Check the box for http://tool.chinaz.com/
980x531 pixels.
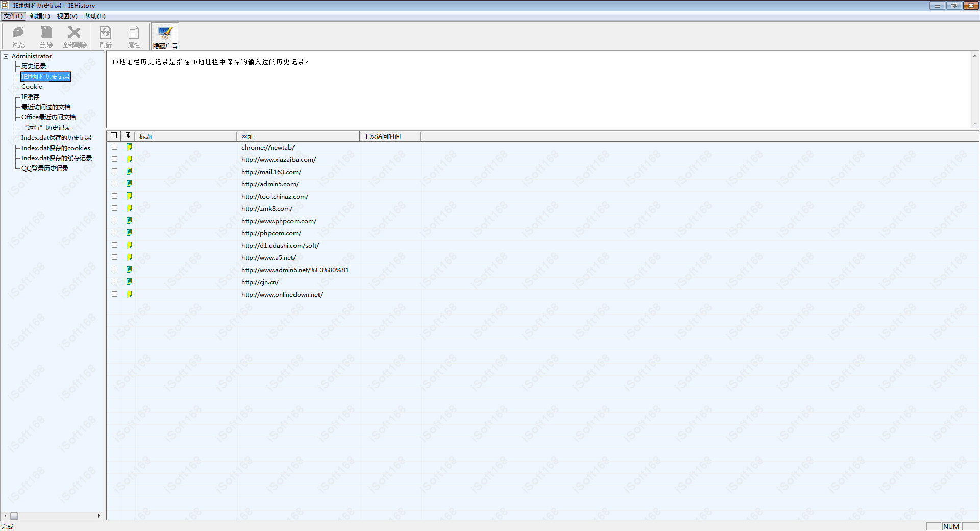coord(114,196)
